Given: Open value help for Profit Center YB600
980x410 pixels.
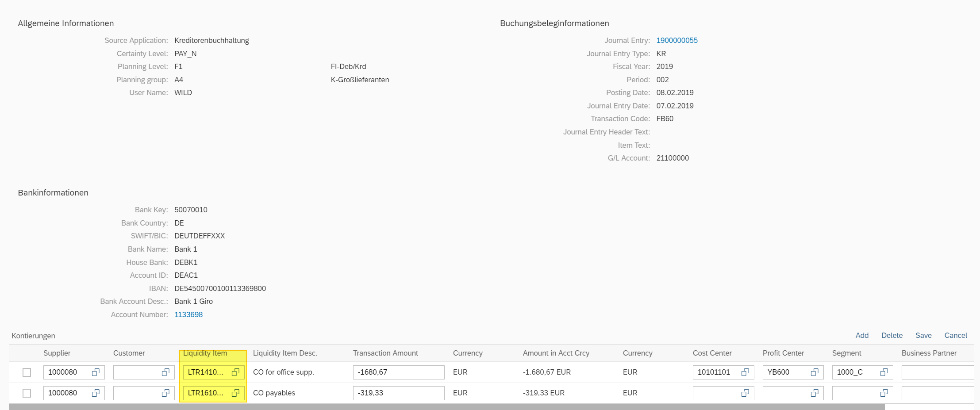Looking at the screenshot, I should [815, 372].
